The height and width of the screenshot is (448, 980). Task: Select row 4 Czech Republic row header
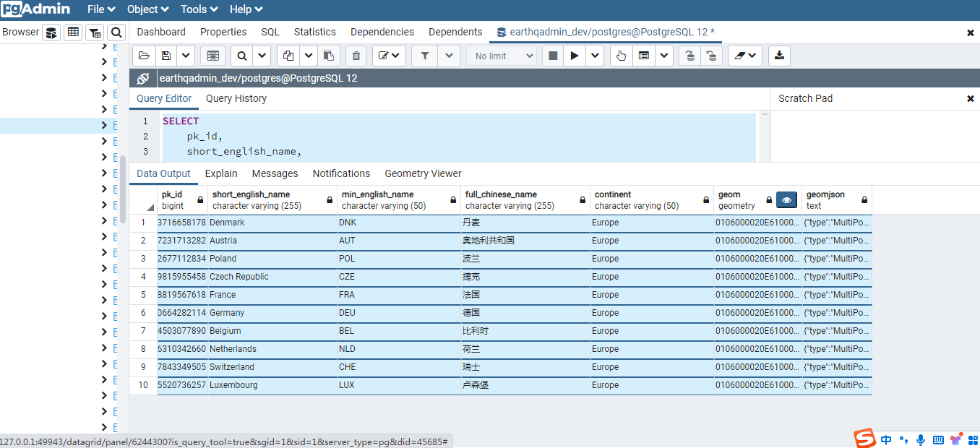143,277
